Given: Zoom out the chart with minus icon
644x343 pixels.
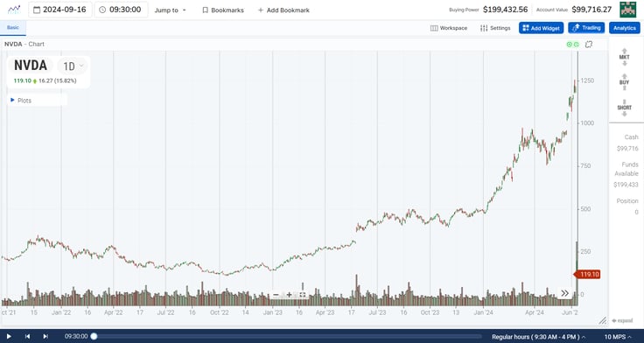Looking at the screenshot, I should 276,295.
